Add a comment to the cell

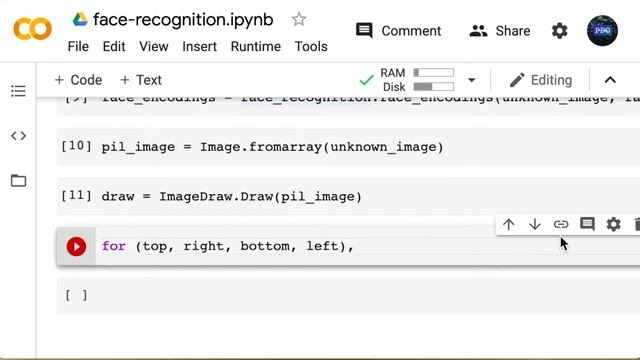pyautogui.click(x=587, y=224)
